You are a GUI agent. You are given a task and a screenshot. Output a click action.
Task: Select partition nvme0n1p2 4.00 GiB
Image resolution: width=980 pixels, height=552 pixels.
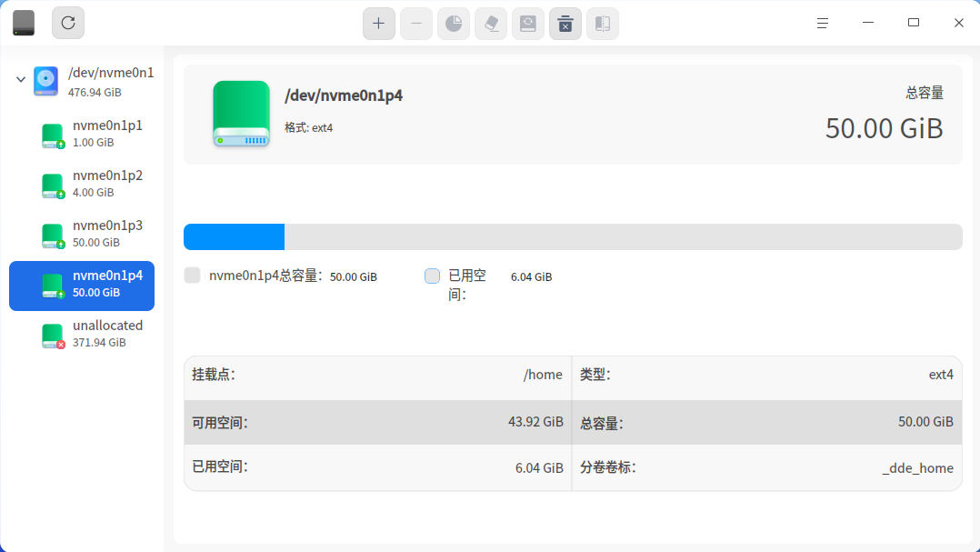[x=82, y=184]
